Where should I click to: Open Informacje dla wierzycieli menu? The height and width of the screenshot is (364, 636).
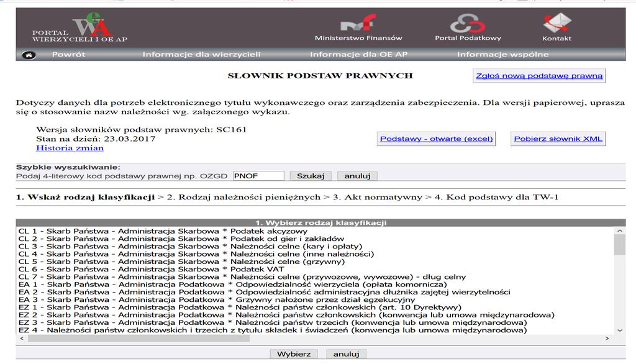tap(201, 55)
